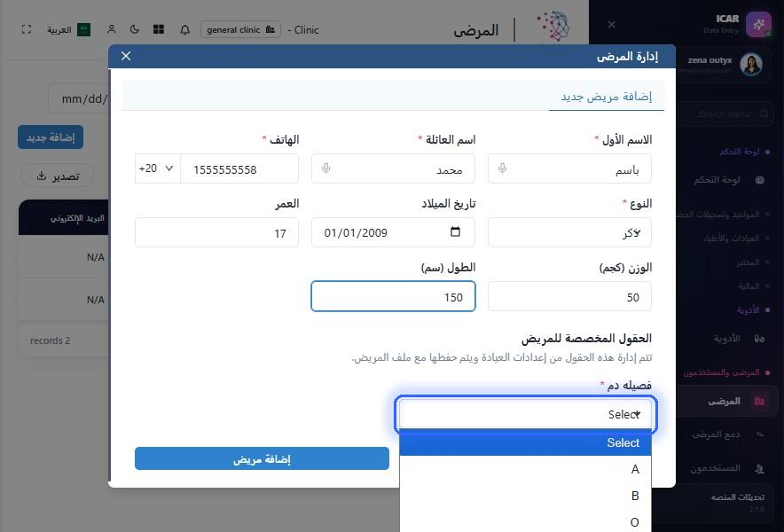Image resolution: width=784 pixels, height=532 pixels.
Task: Toggle dark mode moon icon
Action: pyautogui.click(x=135, y=29)
